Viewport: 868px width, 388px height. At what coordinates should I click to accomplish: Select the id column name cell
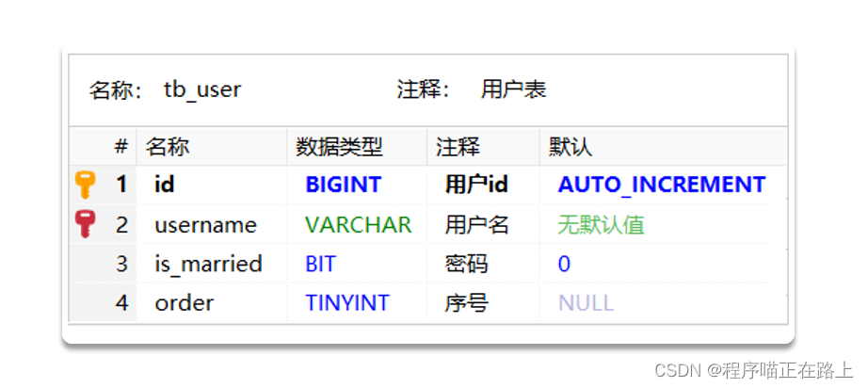point(212,185)
